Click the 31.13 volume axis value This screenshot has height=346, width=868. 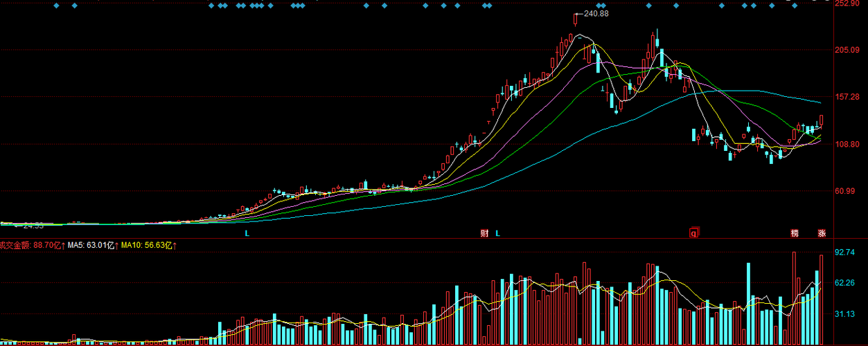[x=846, y=314]
